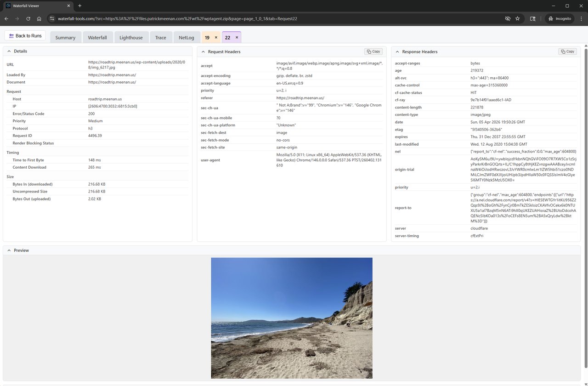Copy the Request Headers
The width and height of the screenshot is (588, 386).
tap(373, 51)
